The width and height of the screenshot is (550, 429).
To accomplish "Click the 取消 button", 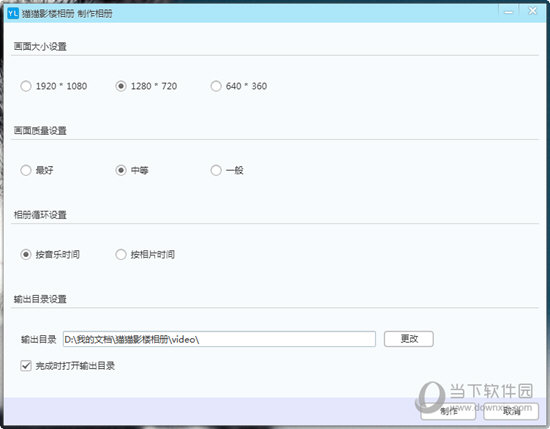I will coord(511,411).
